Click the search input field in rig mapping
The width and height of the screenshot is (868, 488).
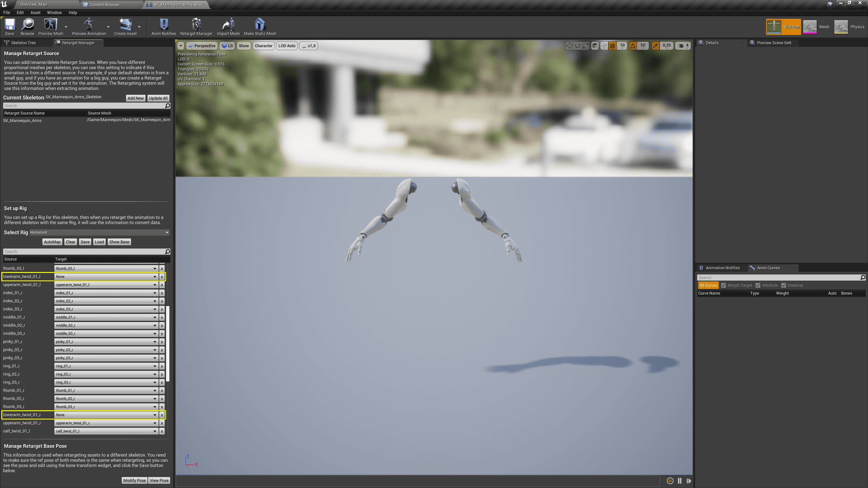pyautogui.click(x=85, y=251)
